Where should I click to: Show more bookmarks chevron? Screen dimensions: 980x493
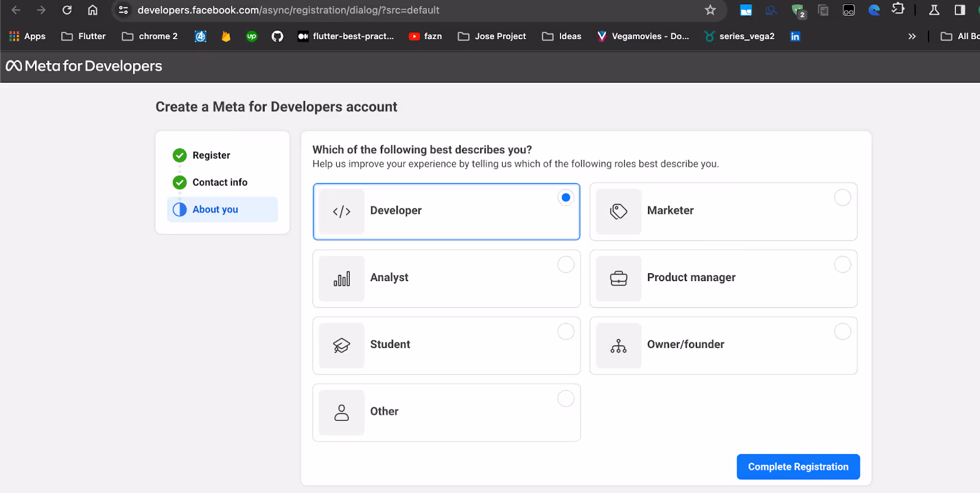(x=912, y=36)
